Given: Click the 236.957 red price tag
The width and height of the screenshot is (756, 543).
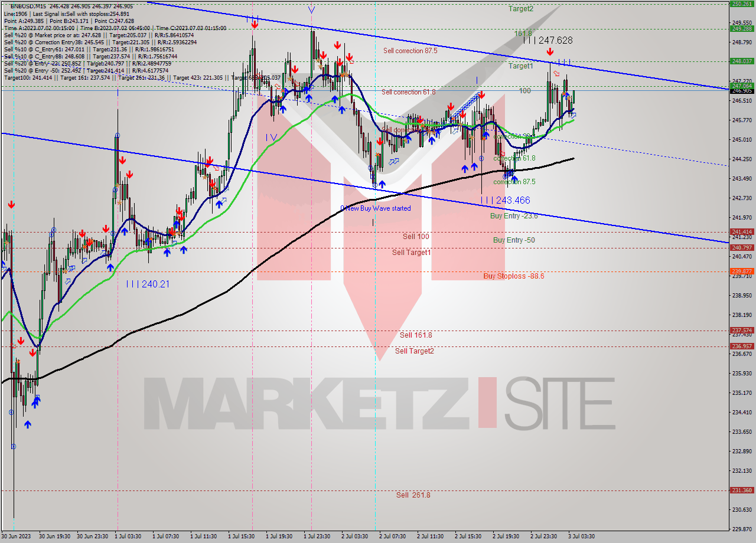Looking at the screenshot, I should (x=742, y=346).
